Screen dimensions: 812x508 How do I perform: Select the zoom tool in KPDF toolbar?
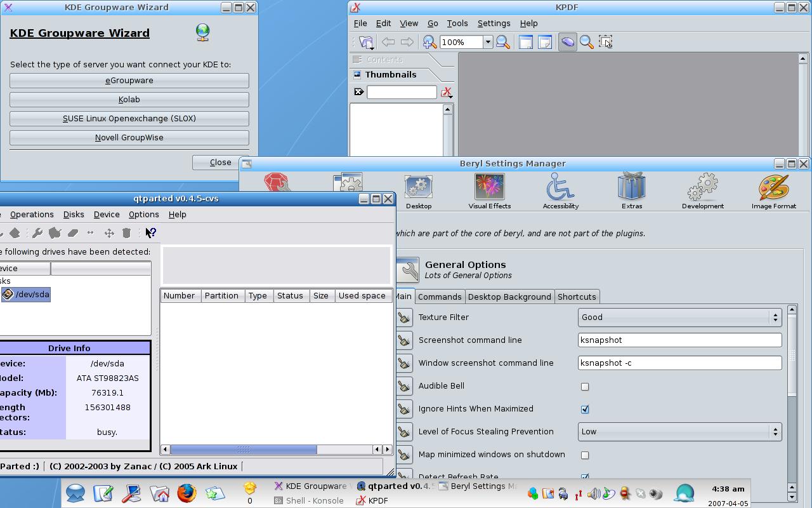587,42
